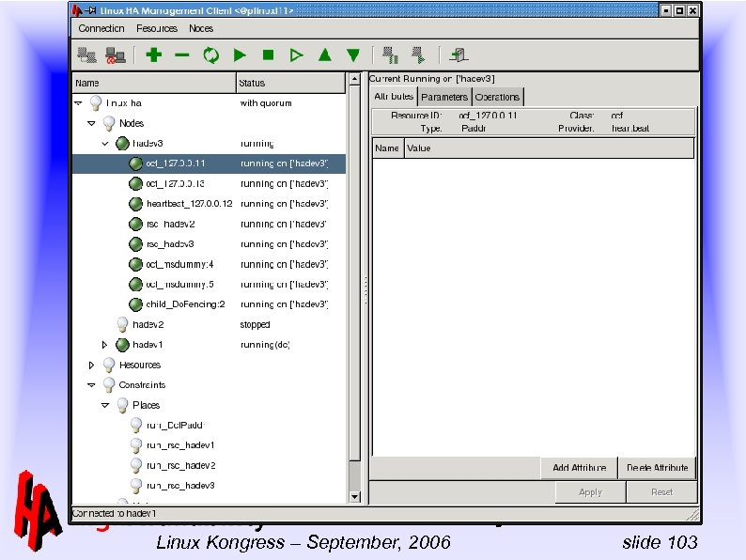Select the run_rsc_hadev2 place constraint
Viewport: 746px width, 560px height.
pos(209,465)
